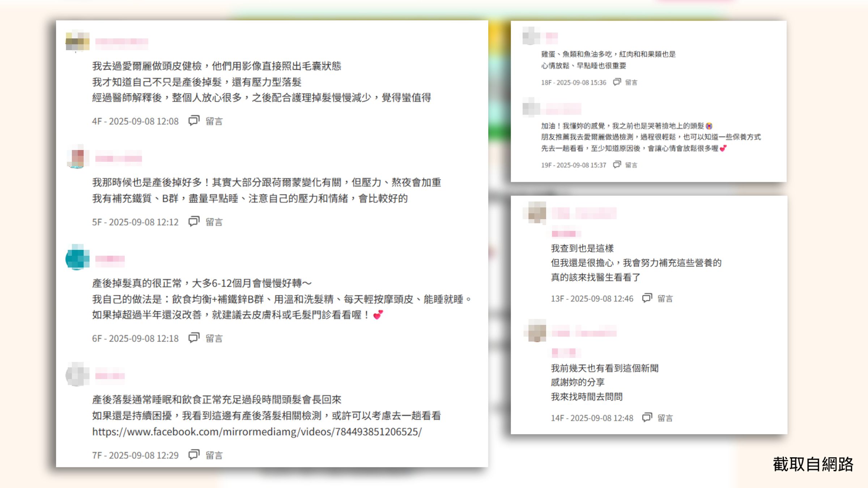The width and height of the screenshot is (868, 488).
Task: Click timestamp '18F - 2025-09-08 15:36'
Action: tap(574, 82)
